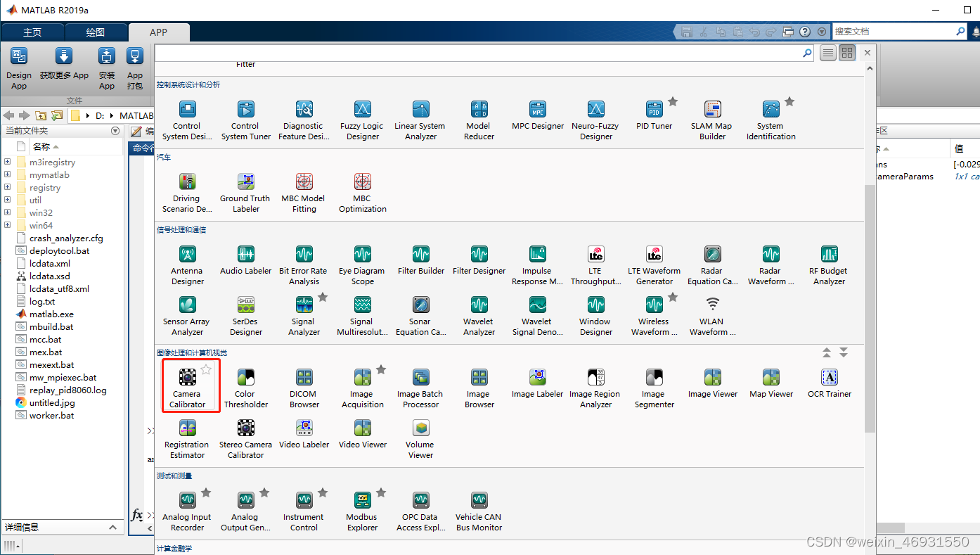Expand the m3iregistry folder
This screenshot has width=980, height=555.
click(x=8, y=162)
